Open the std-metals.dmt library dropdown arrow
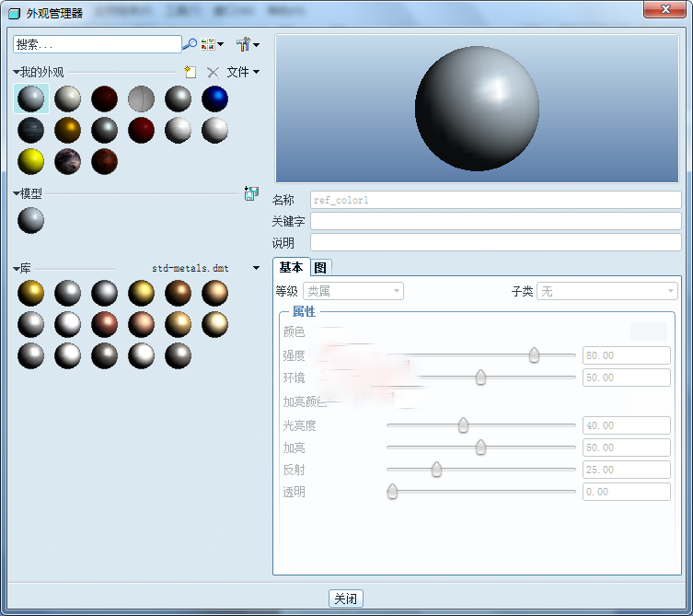The width and height of the screenshot is (693, 616). coord(256,268)
